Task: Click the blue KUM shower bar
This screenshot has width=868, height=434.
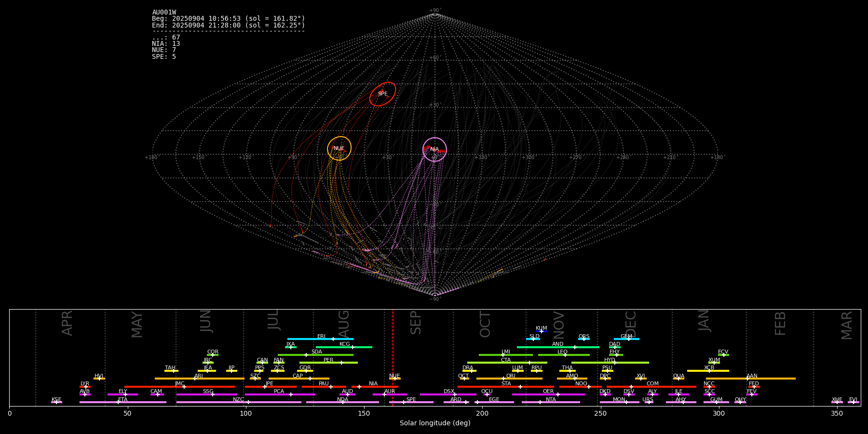Action: [542, 331]
